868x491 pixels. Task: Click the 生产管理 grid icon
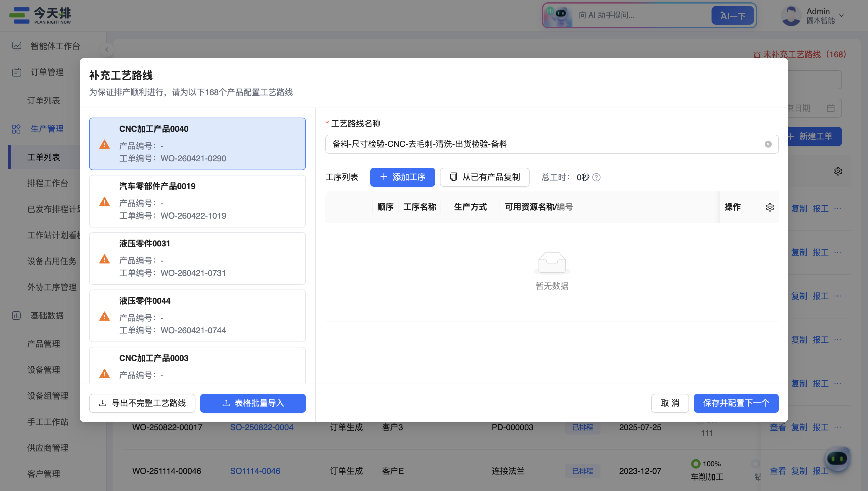[16, 129]
